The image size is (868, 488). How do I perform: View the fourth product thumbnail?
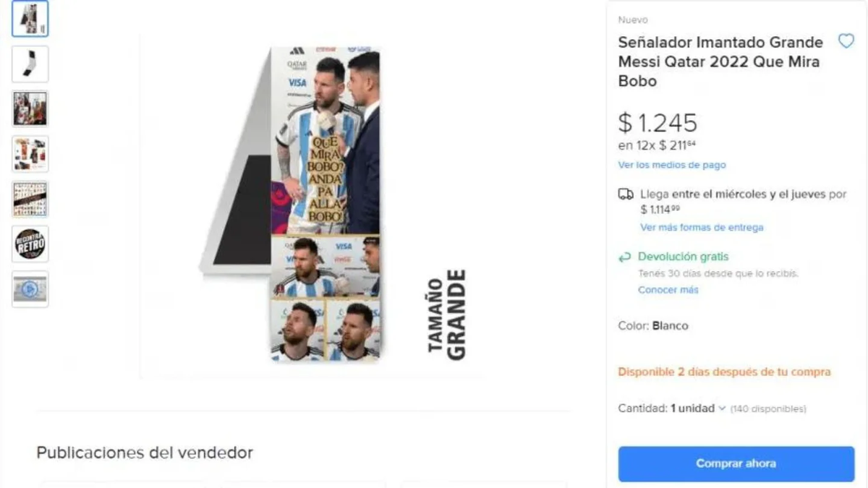point(30,153)
